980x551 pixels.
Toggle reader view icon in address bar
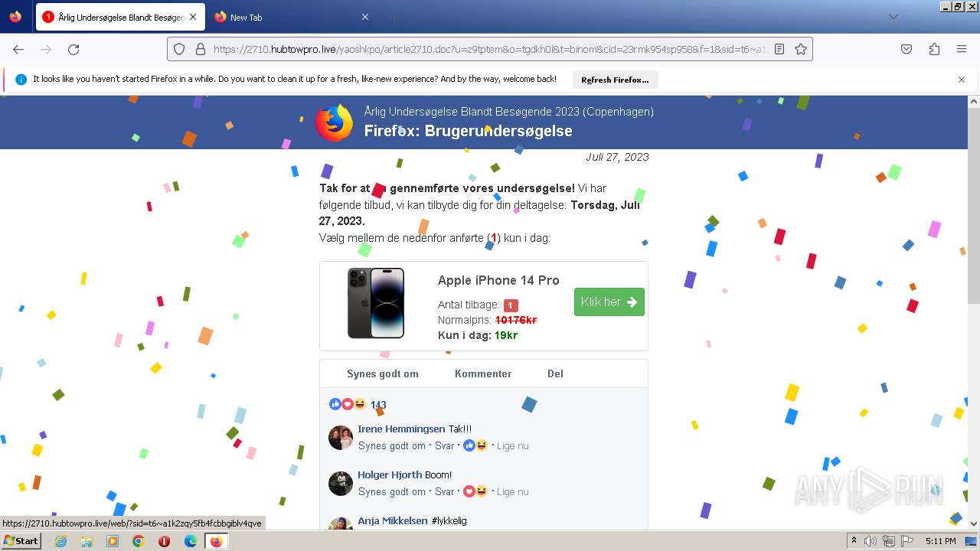pyautogui.click(x=779, y=49)
